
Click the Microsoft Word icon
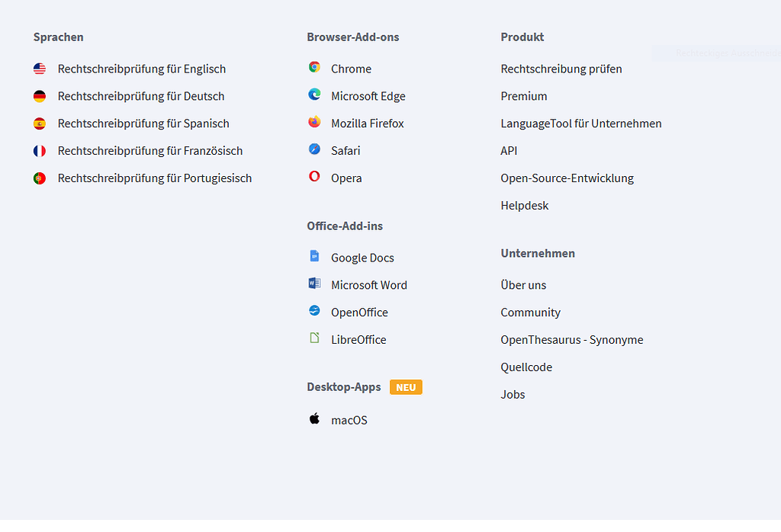pos(314,284)
